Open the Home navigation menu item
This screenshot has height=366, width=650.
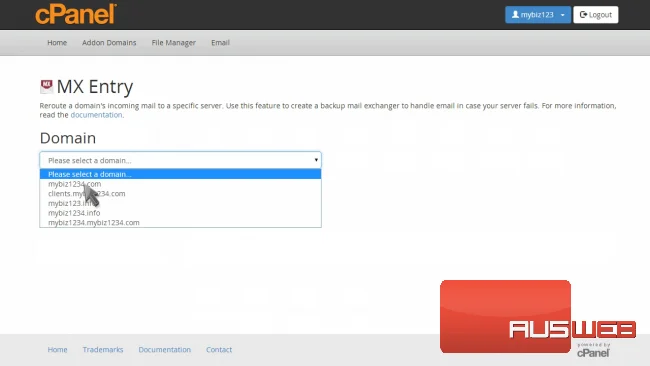pyautogui.click(x=57, y=43)
